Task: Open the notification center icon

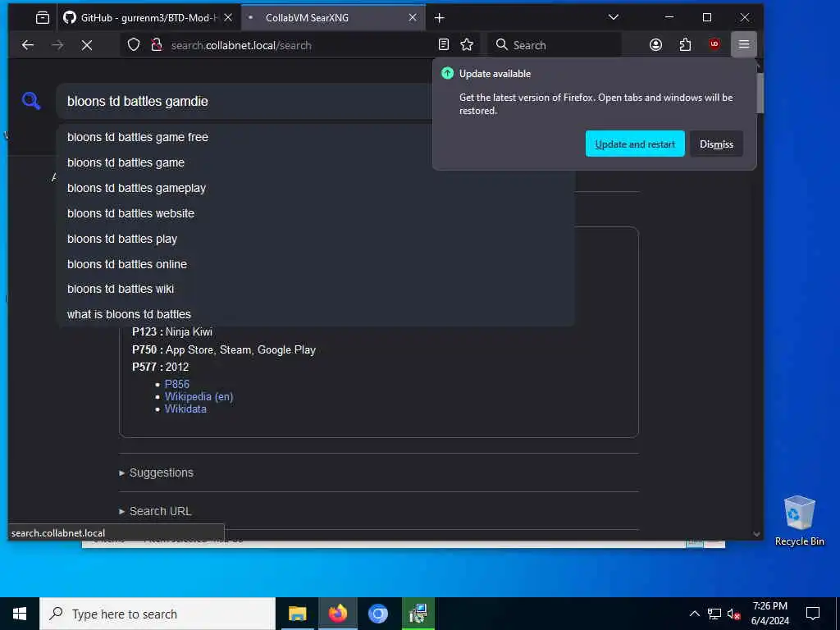Action: [813, 614]
